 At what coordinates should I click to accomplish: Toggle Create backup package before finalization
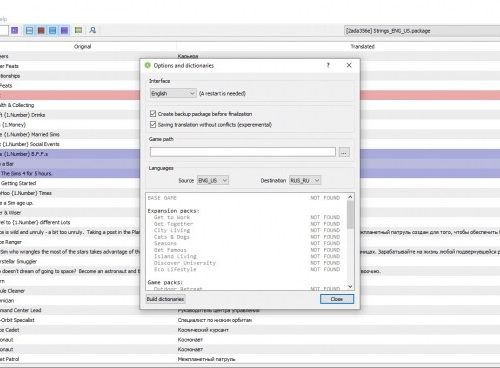click(x=153, y=114)
